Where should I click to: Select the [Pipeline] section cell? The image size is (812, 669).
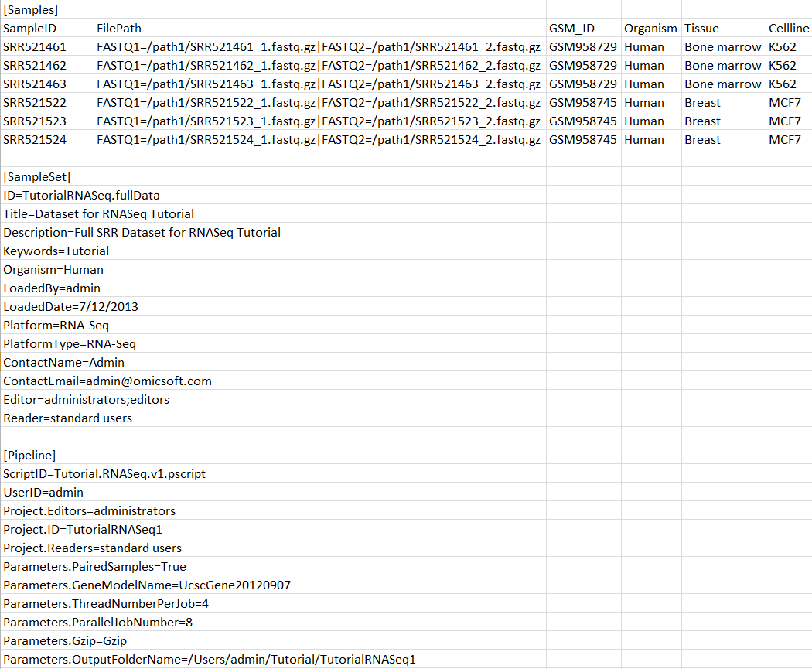[x=47, y=455]
